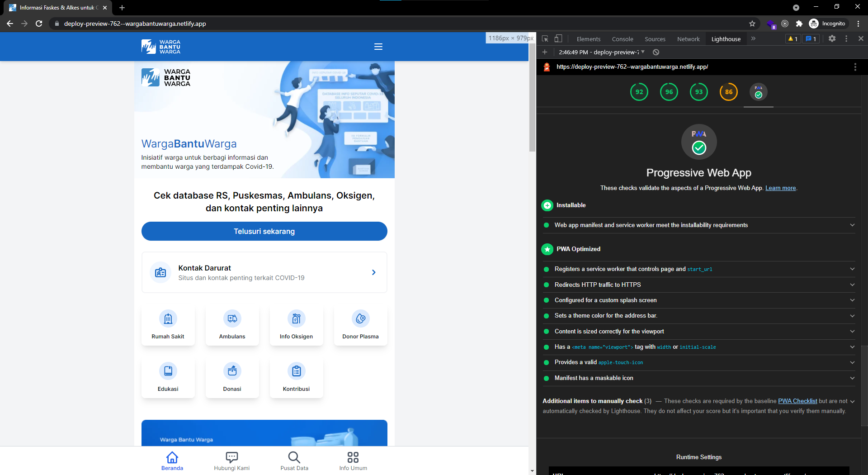This screenshot has width=868, height=475.
Task: Jump to the 96 score gauge
Action: pos(669,92)
